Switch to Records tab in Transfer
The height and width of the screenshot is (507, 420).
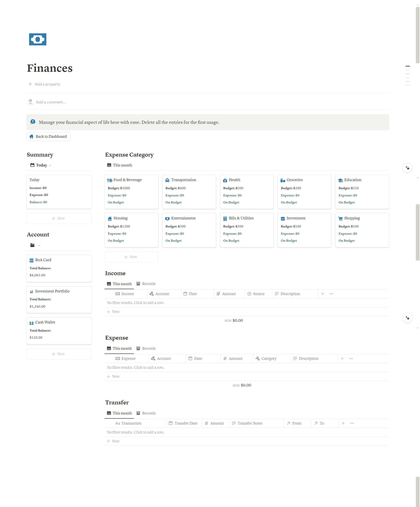click(x=146, y=413)
